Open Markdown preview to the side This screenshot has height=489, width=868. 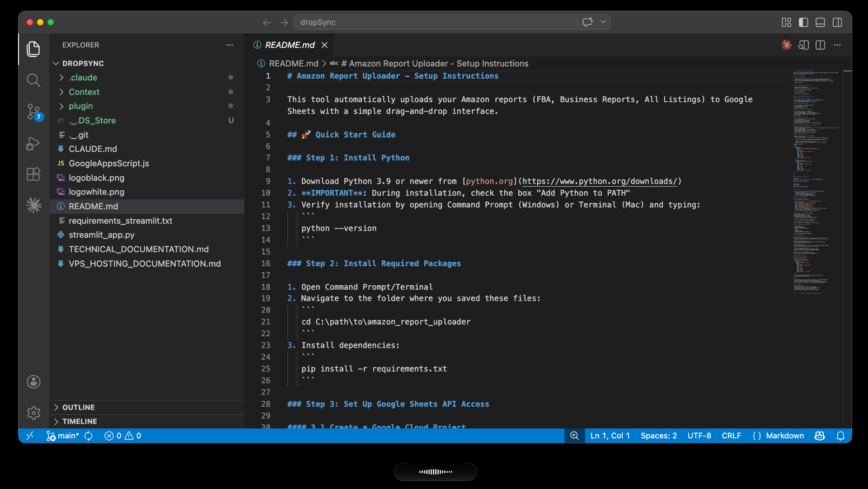tap(803, 45)
